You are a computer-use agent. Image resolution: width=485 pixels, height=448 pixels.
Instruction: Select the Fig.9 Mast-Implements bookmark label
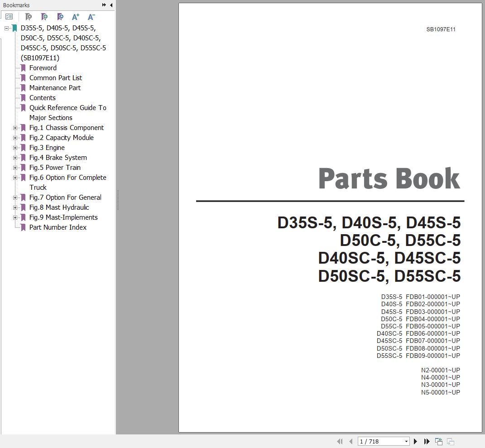63,217
